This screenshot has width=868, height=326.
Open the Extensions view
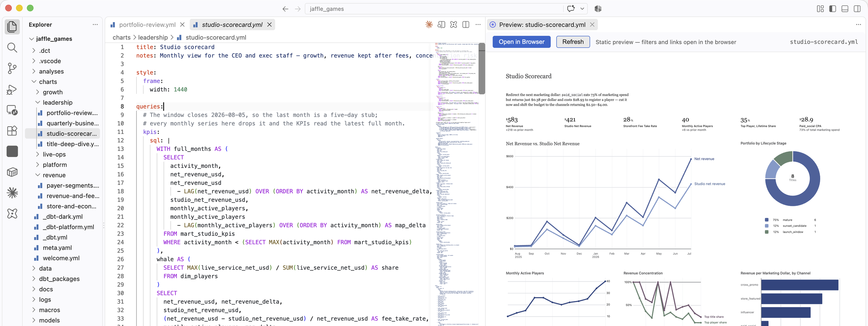12,131
